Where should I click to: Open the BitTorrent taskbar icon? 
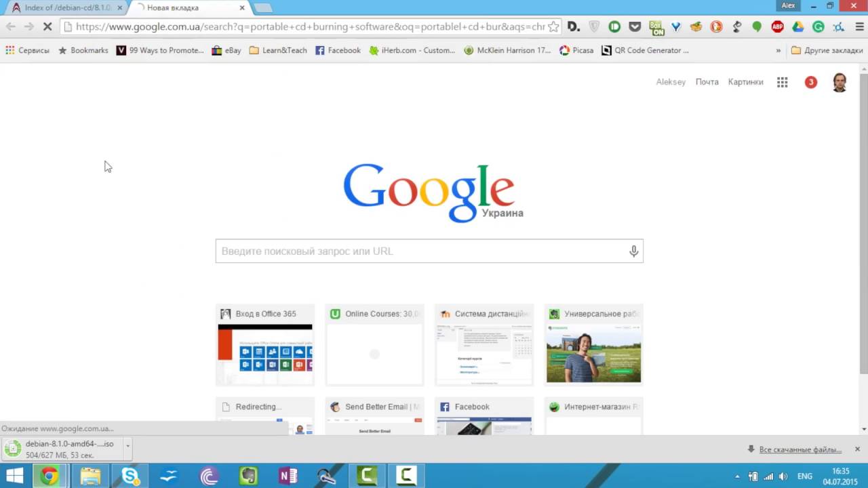(x=209, y=476)
